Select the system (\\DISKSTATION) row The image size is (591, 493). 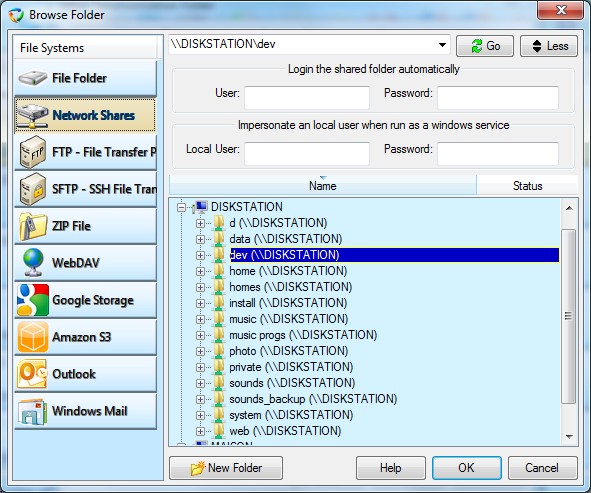pyautogui.click(x=291, y=415)
